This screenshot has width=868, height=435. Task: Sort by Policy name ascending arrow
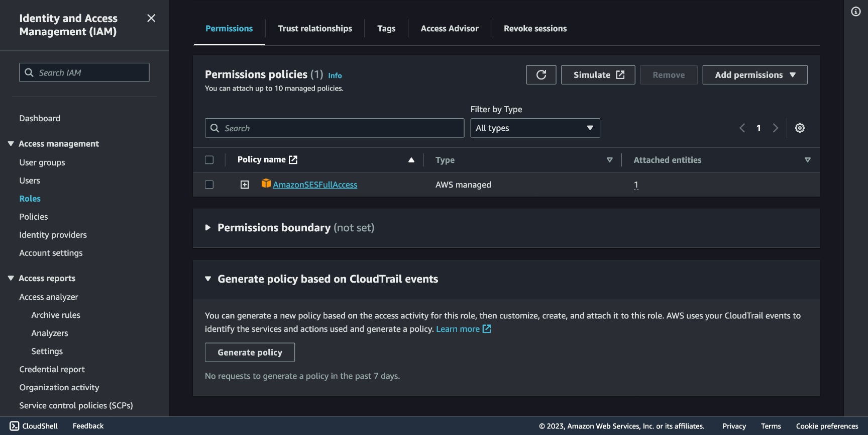click(x=411, y=160)
